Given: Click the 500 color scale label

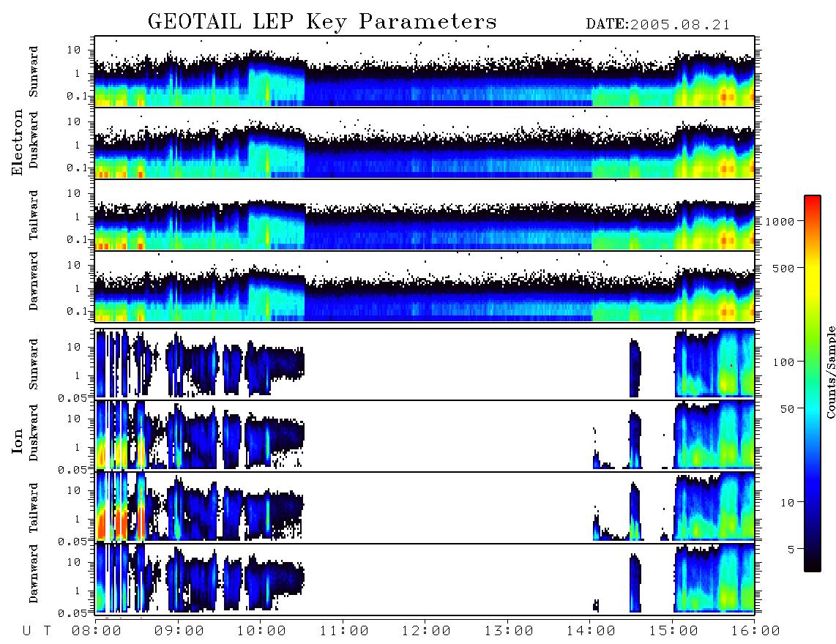Looking at the screenshot, I should click(x=783, y=268).
